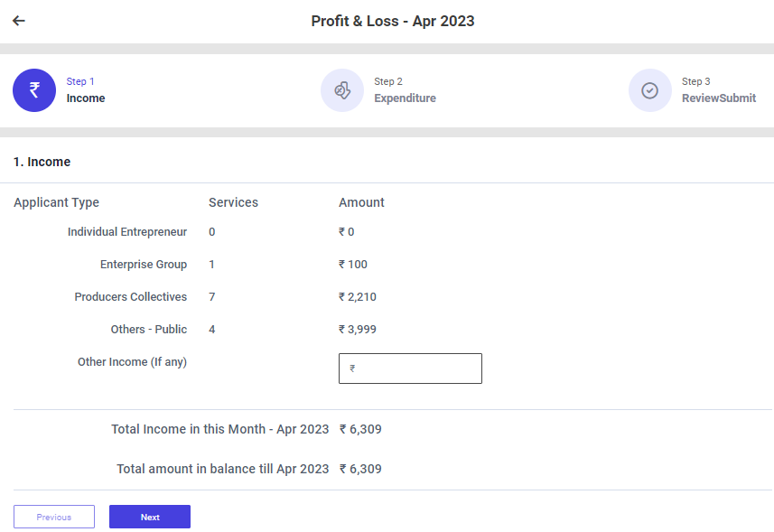Viewport: 774px width, 532px height.
Task: Click the Applicant Type column header
Action: (56, 202)
